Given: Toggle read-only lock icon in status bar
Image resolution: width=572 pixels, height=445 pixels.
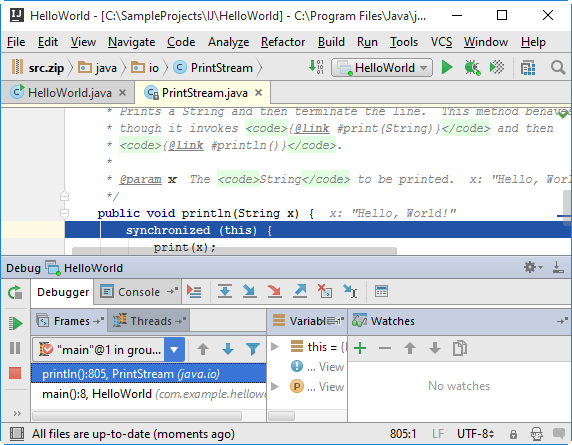Looking at the screenshot, I should pyautogui.click(x=513, y=434).
